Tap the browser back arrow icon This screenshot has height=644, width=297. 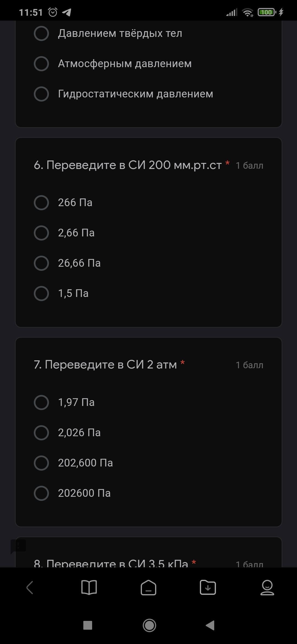point(30,588)
